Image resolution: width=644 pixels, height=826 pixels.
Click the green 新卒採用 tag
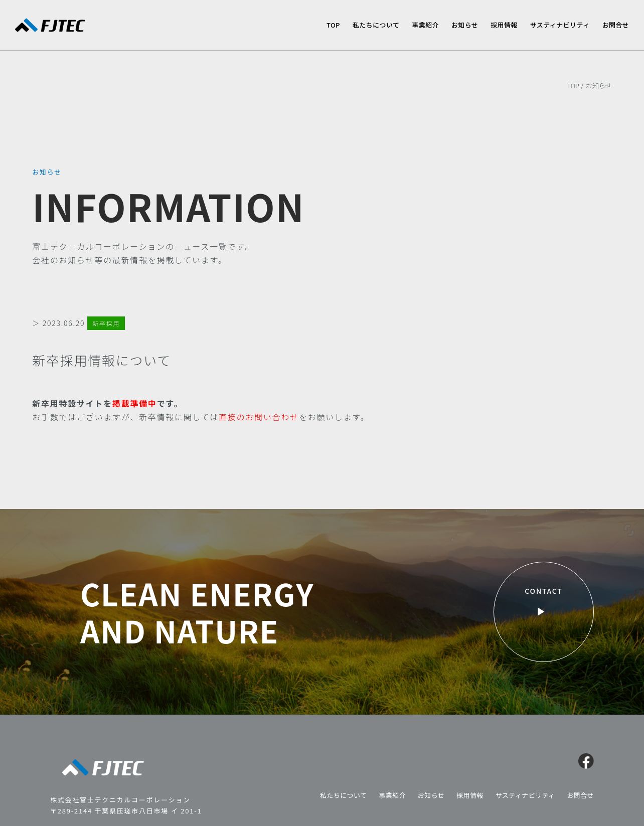click(106, 323)
